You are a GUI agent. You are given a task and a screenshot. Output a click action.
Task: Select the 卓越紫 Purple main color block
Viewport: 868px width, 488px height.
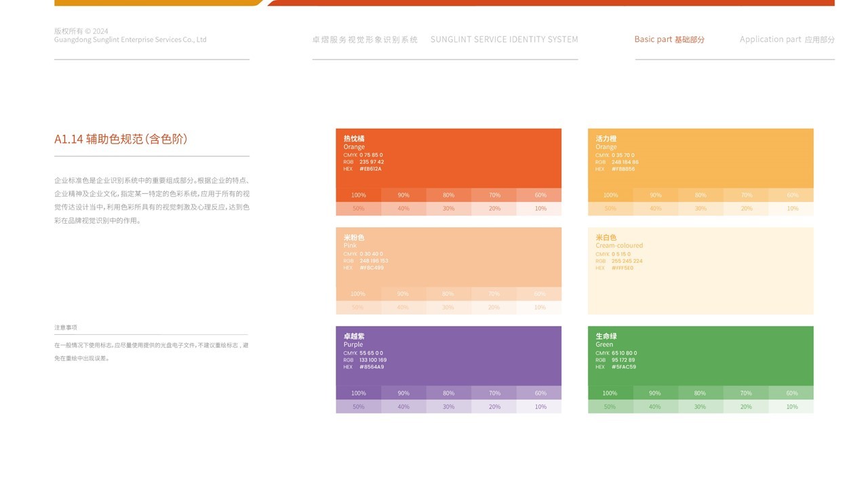[x=448, y=356]
